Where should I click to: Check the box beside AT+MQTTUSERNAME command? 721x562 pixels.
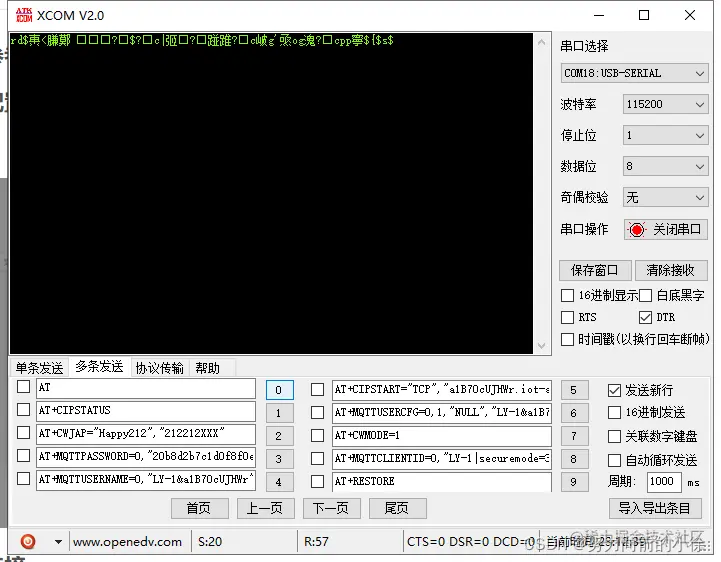(23, 478)
